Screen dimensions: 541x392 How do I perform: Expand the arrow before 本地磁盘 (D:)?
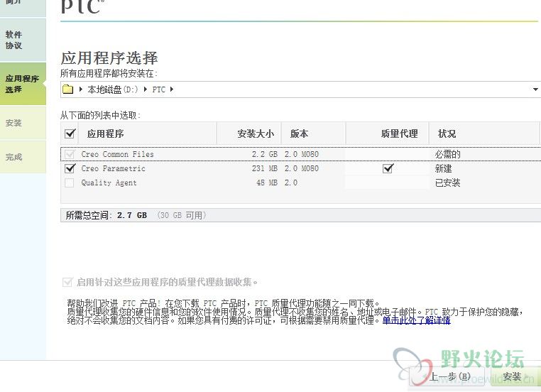(81, 89)
